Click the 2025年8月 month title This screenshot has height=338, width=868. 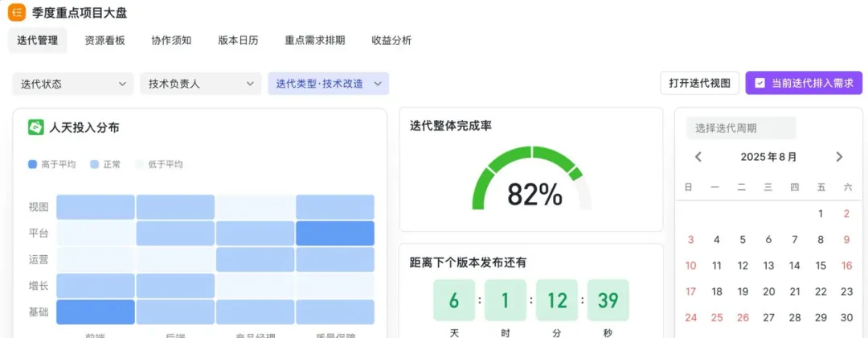(769, 157)
